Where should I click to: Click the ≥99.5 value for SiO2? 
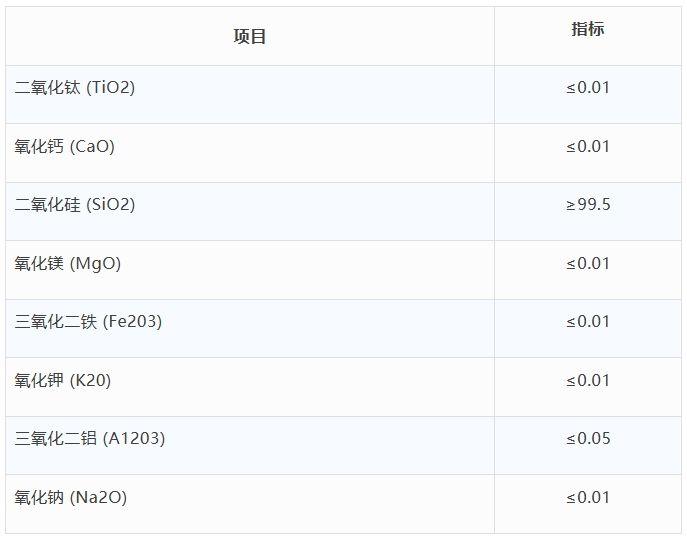[588, 205]
